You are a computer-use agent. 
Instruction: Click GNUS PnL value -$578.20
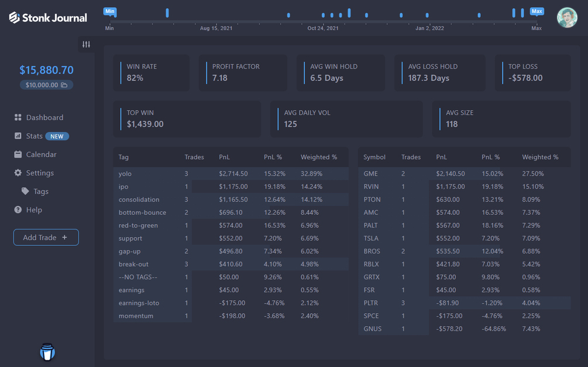(451, 329)
